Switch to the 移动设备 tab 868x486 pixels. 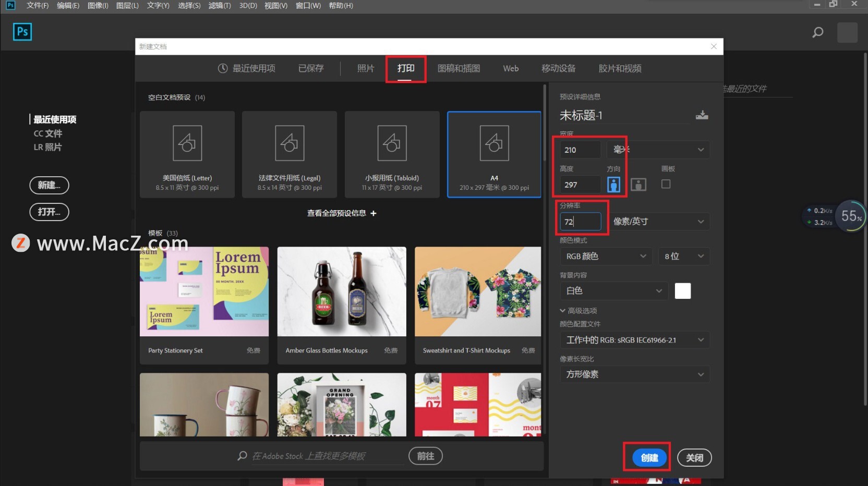558,68
